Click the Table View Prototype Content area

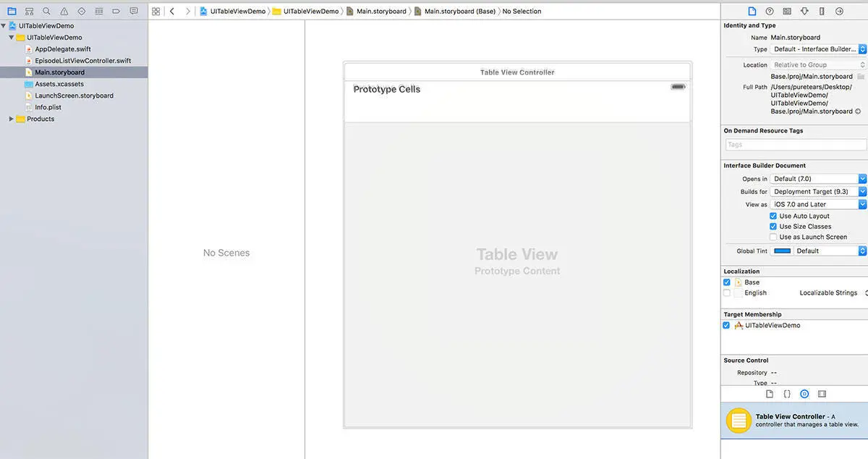[x=517, y=275]
